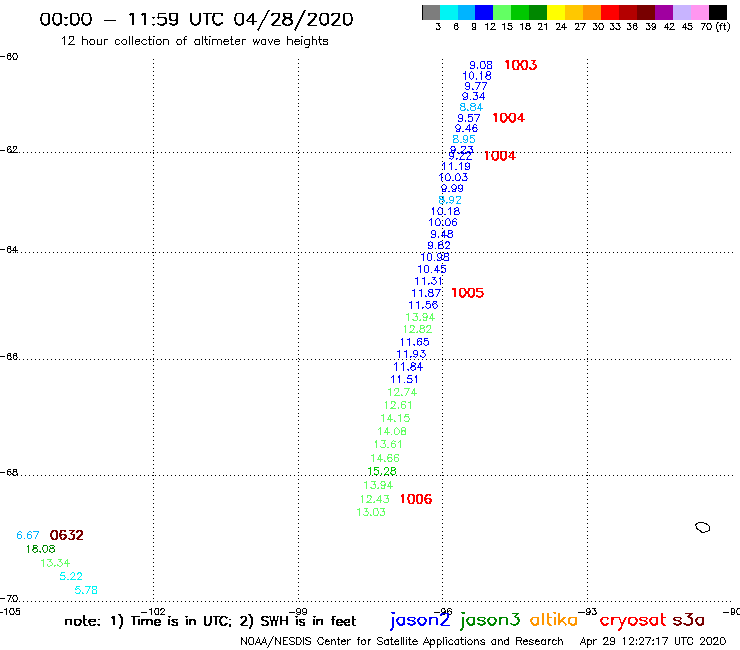Click wave height value 11.93
740x650 pixels.
(x=412, y=354)
